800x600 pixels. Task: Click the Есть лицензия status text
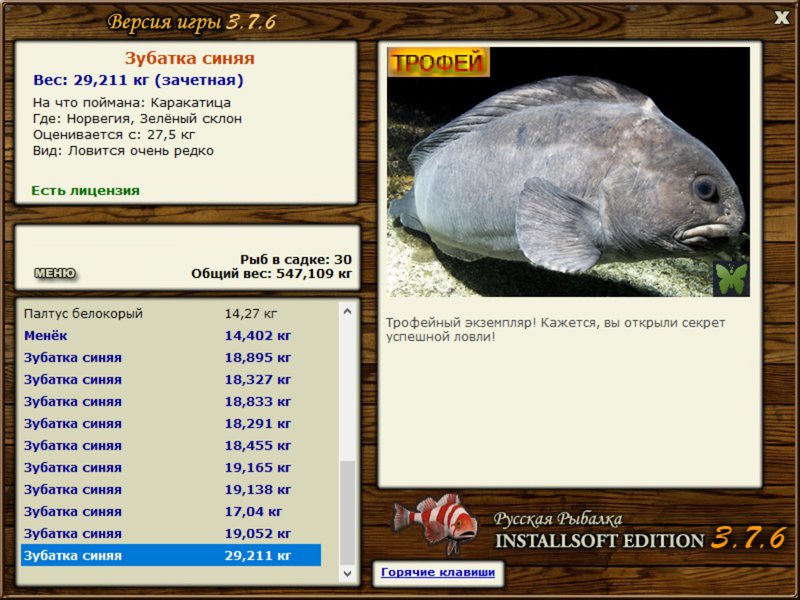[85, 190]
